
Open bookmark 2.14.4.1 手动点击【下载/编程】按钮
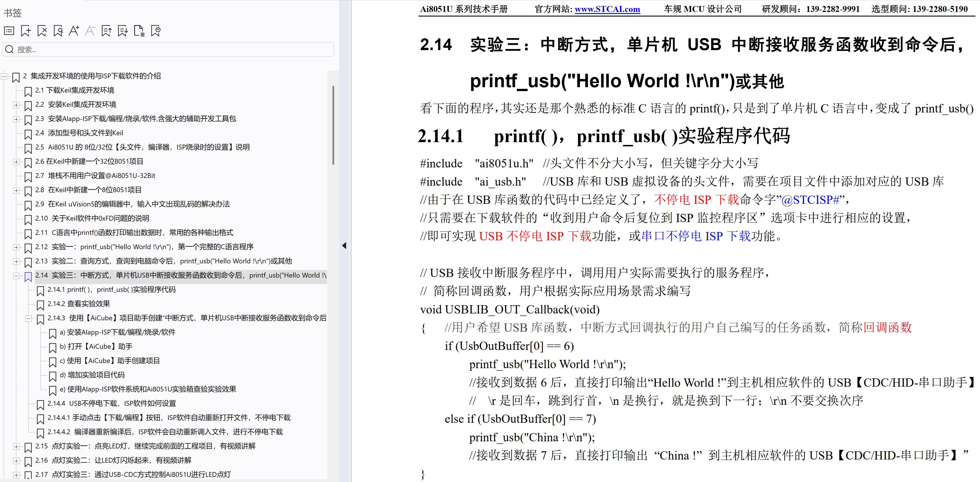pyautogui.click(x=169, y=418)
